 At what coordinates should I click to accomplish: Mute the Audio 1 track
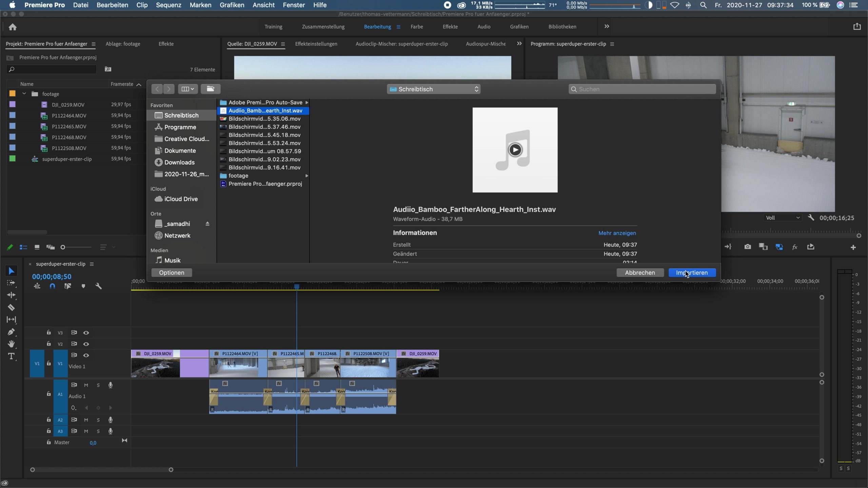pos(86,385)
